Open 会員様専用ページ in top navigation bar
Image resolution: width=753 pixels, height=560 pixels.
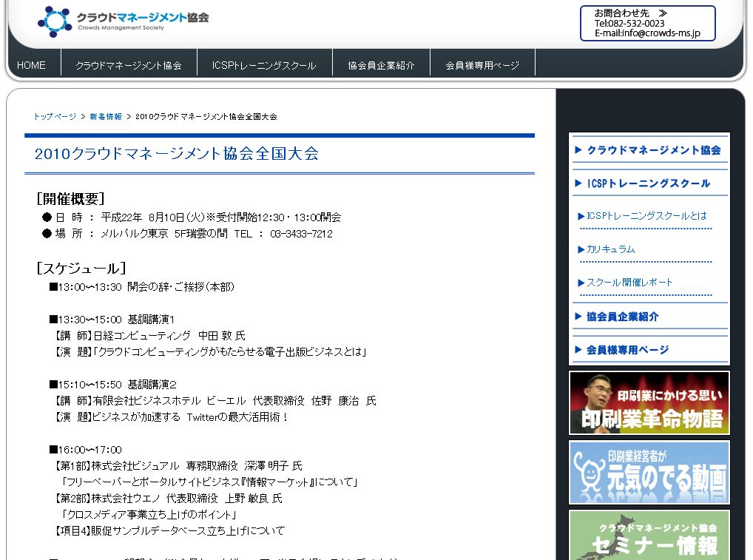[482, 65]
